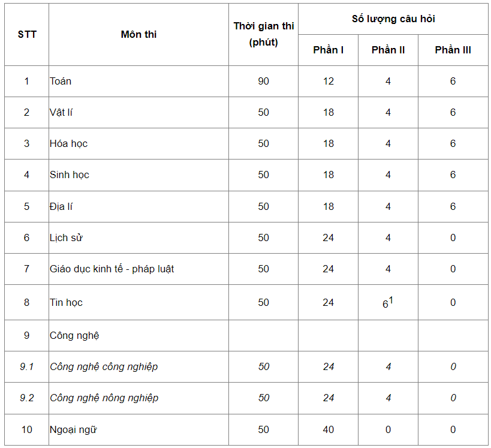Select the 'Phần I' column header
The height and width of the screenshot is (448, 491).
click(x=328, y=50)
